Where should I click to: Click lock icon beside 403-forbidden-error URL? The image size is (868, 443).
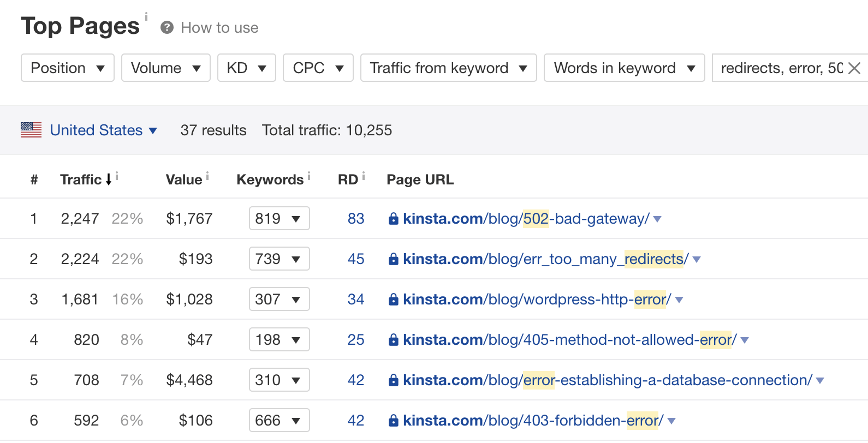(393, 421)
